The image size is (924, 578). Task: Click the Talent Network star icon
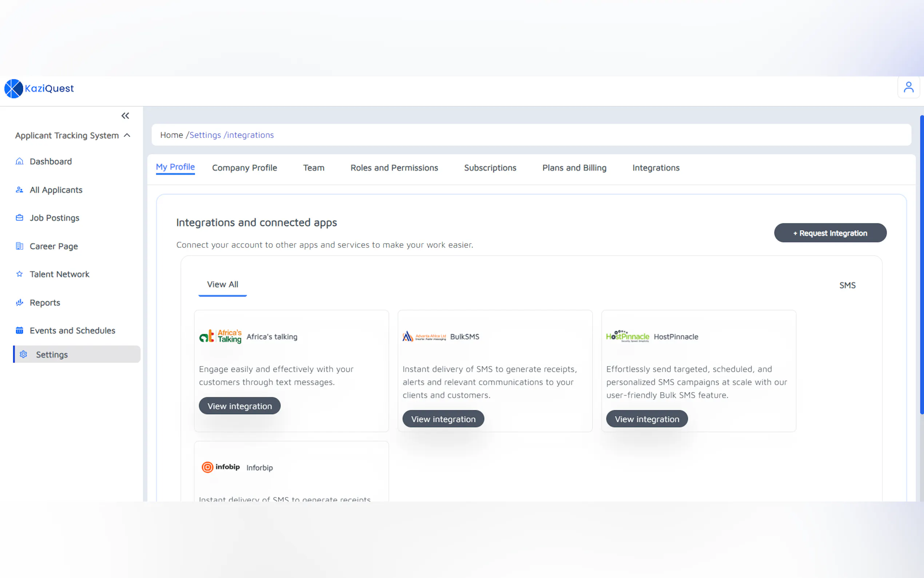click(x=20, y=274)
